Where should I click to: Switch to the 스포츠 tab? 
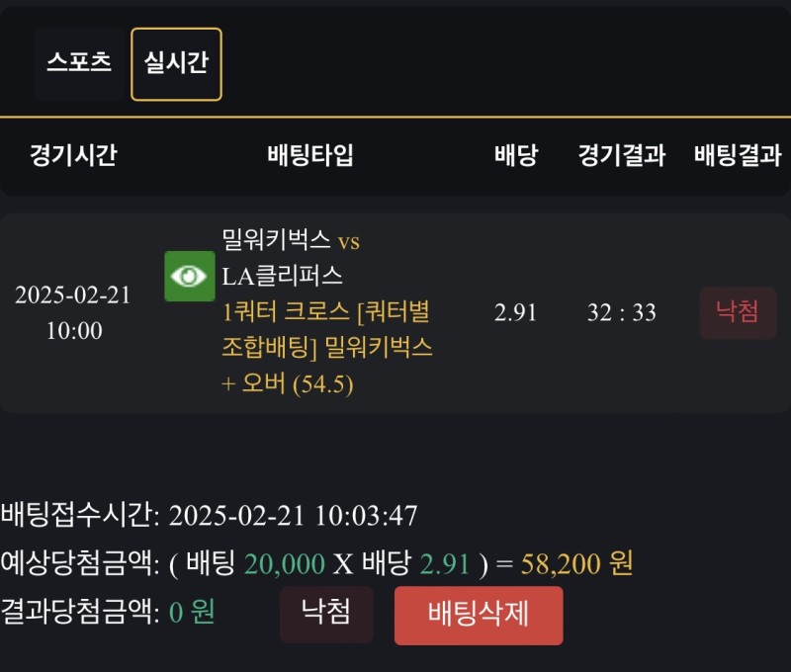coord(79,63)
